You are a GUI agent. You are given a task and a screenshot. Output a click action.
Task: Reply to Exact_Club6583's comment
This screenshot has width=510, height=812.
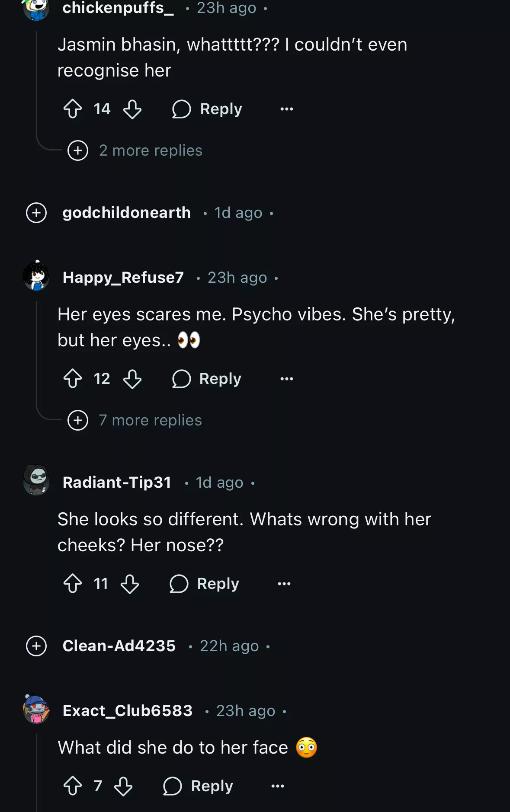[198, 786]
